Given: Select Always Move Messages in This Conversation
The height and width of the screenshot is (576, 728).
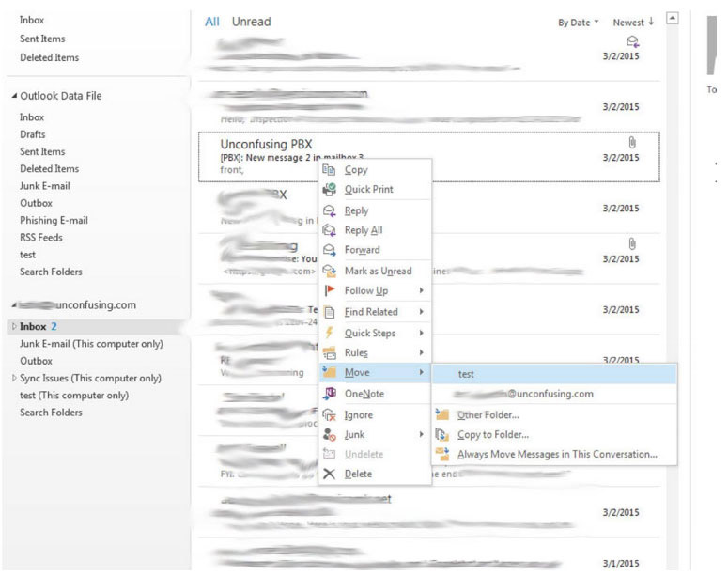Looking at the screenshot, I should tap(554, 454).
